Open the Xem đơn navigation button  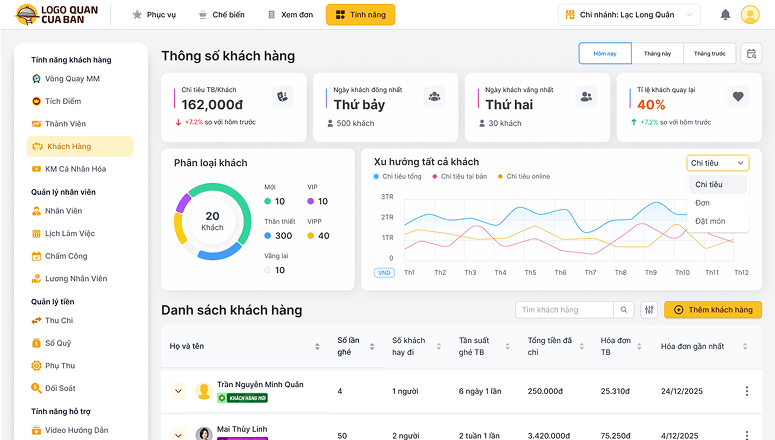(288, 15)
